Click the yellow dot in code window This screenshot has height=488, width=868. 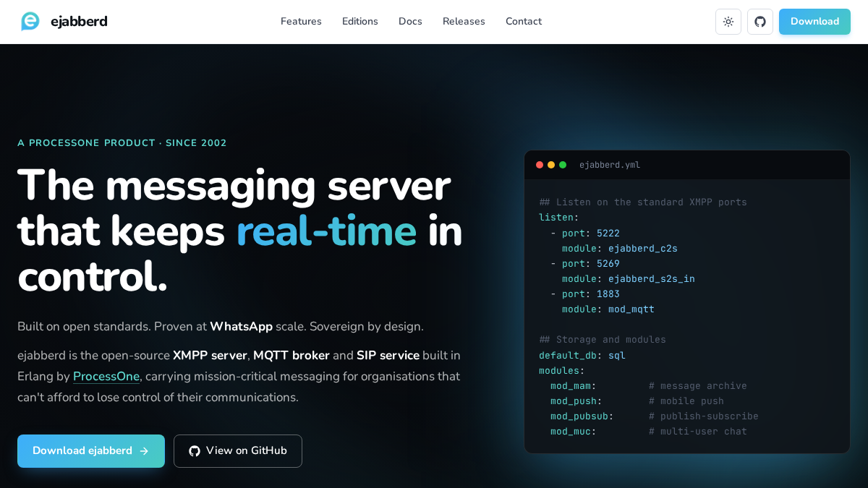point(551,165)
